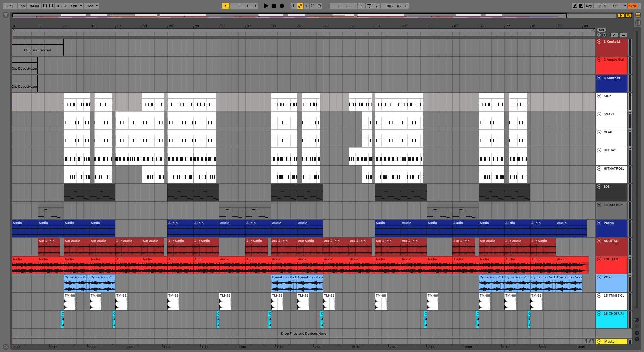
Task: Select the 15 TM-88 Cy track header
Action: pyautogui.click(x=611, y=301)
